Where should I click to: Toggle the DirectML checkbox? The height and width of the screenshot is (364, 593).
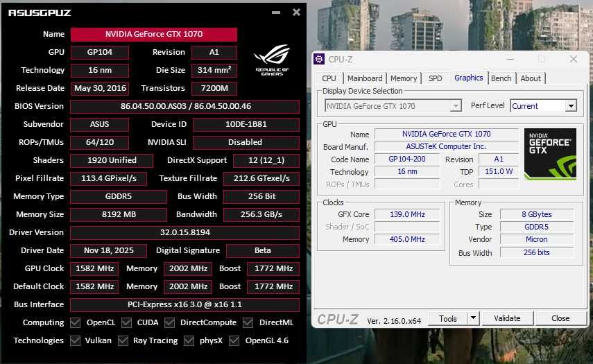pos(248,322)
